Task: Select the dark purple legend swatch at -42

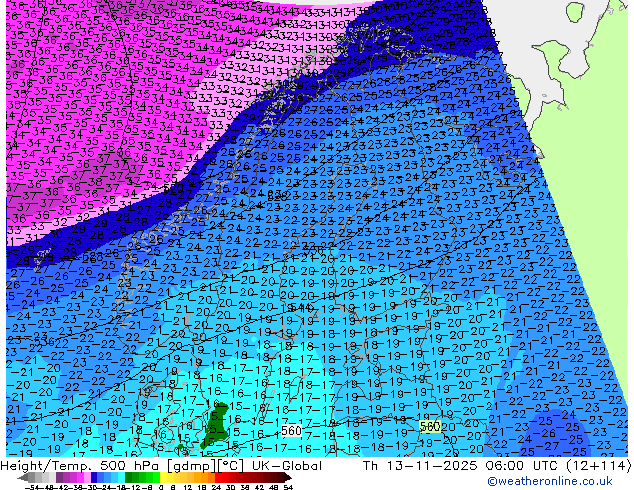Action: pos(59,477)
